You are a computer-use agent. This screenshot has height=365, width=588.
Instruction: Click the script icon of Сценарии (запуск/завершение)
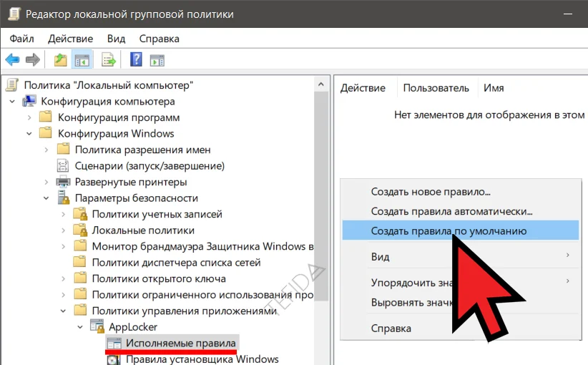[x=63, y=165]
